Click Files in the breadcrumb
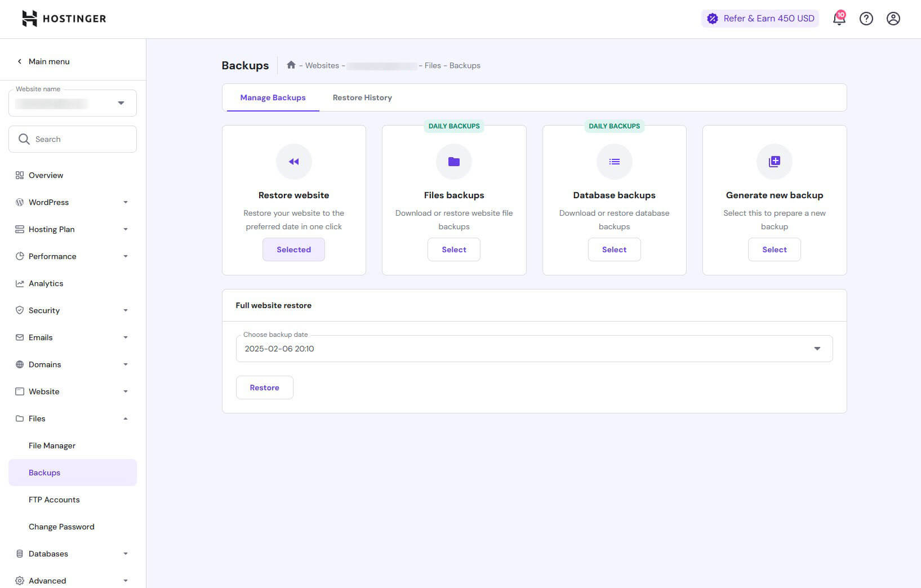The height and width of the screenshot is (588, 921). (x=433, y=65)
